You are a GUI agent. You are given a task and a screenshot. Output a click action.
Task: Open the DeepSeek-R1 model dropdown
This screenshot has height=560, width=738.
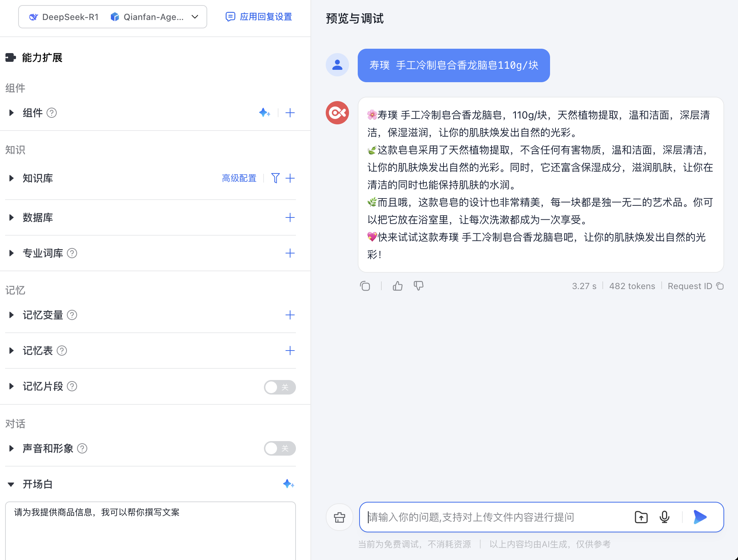coord(112,17)
